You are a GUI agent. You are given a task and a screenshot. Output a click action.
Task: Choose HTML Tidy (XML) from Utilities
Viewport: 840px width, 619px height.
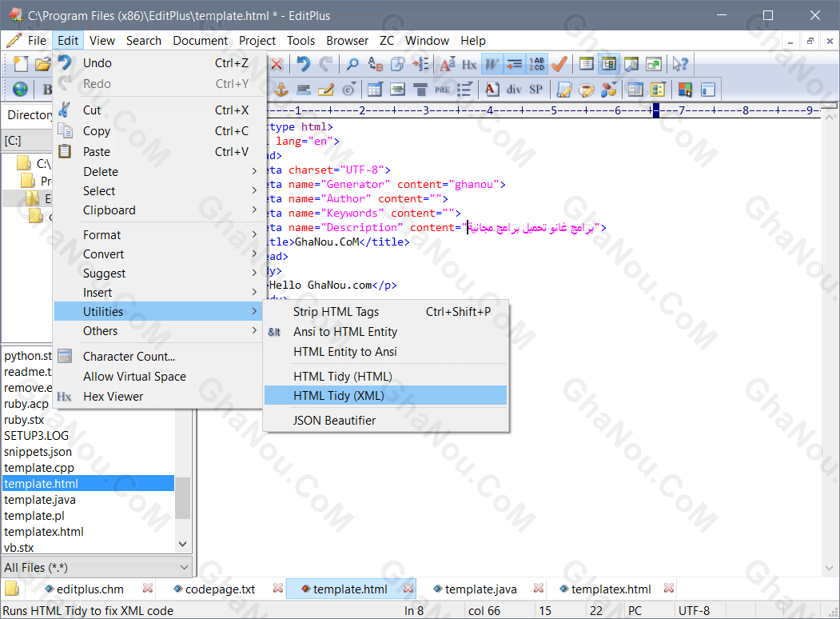pos(386,396)
